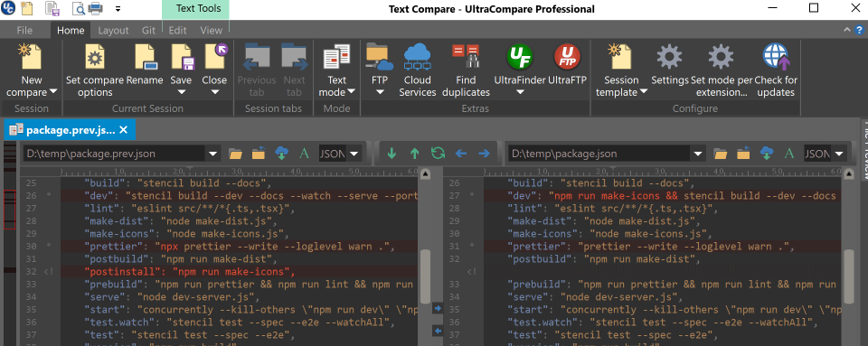
Task: Launch UltraFTP from the ribbon
Action: pyautogui.click(x=568, y=65)
